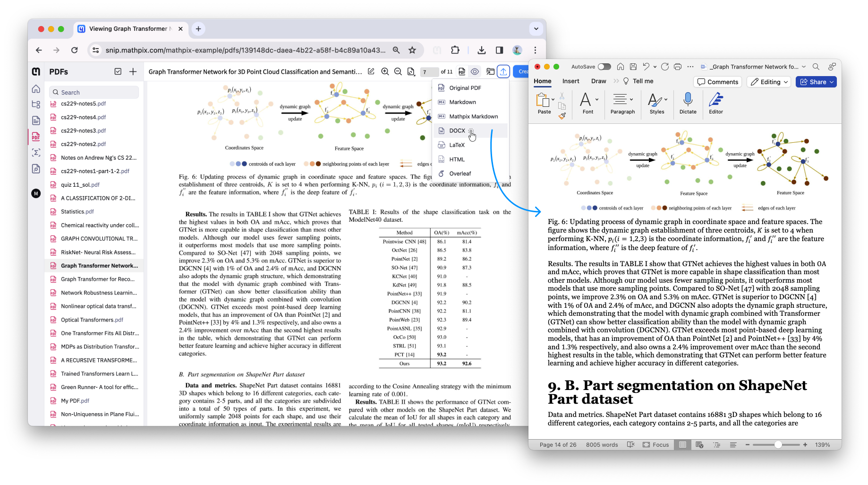Click the Share button in Word
This screenshot has height=485, width=868.
click(x=816, y=82)
